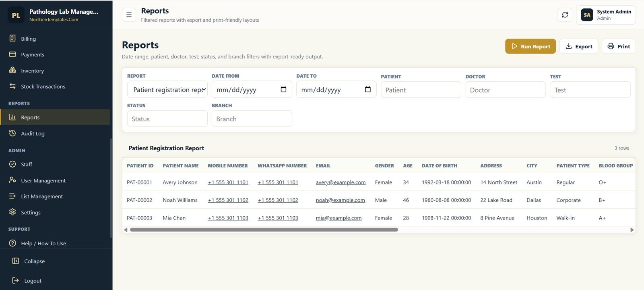Click the Staff checkmark icon
Viewport: 644px width, 290px height.
point(12,164)
